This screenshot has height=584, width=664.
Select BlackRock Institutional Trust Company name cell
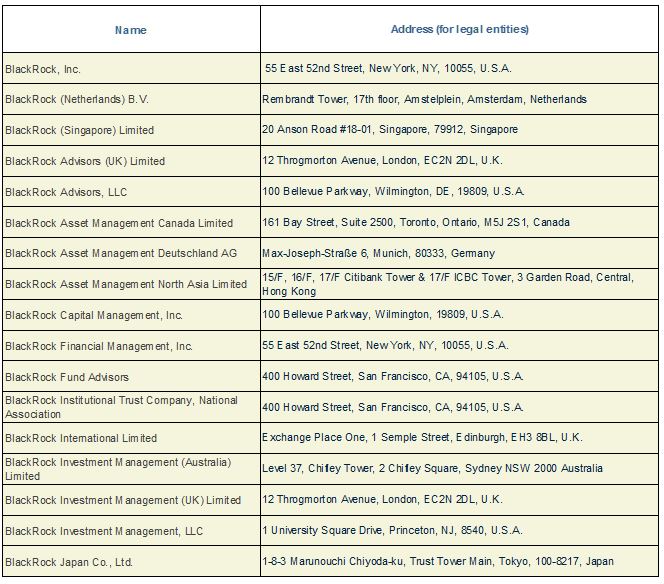pos(131,407)
